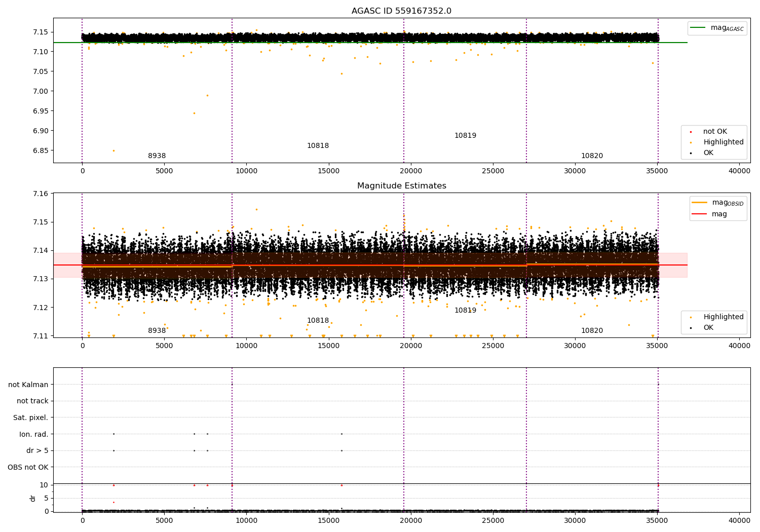The width and height of the screenshot is (760, 532).
Task: Click y-tick 7.05 on top plot
Action: coord(40,72)
